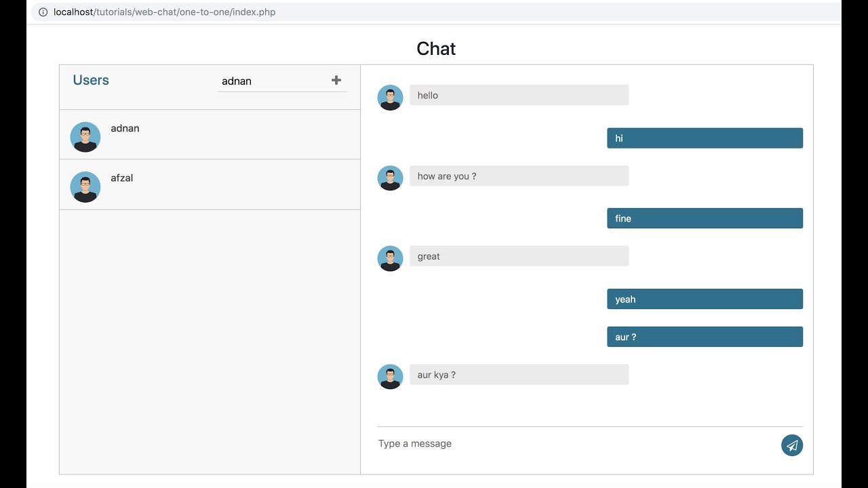Click the 'Users' heading

click(91, 80)
